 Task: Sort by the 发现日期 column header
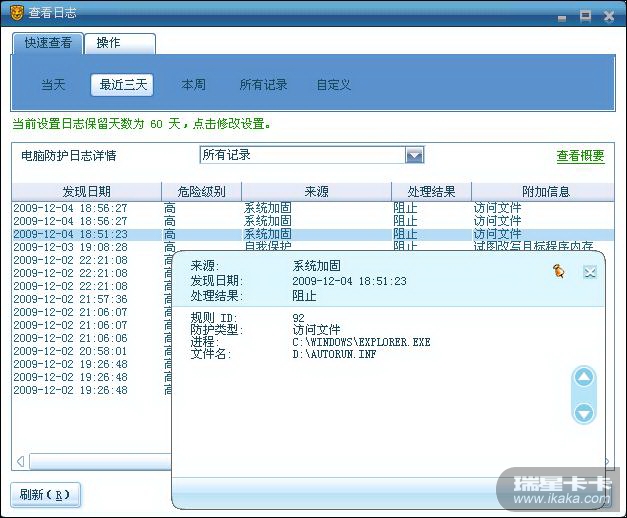(x=86, y=192)
